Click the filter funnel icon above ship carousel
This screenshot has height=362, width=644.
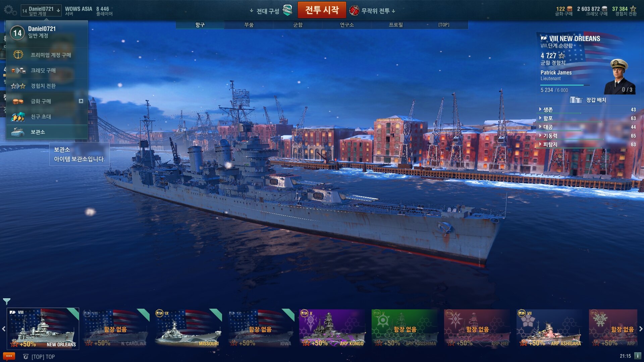pos(6,301)
